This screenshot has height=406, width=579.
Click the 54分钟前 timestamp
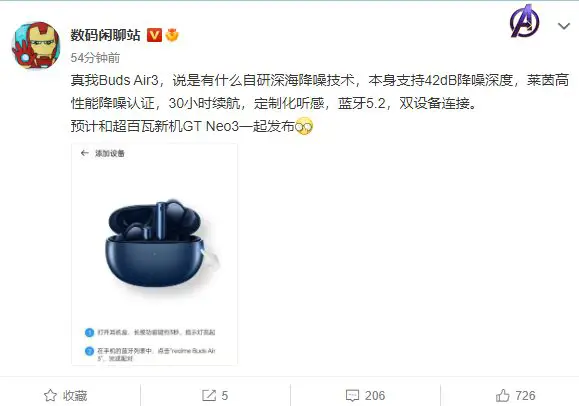click(95, 58)
